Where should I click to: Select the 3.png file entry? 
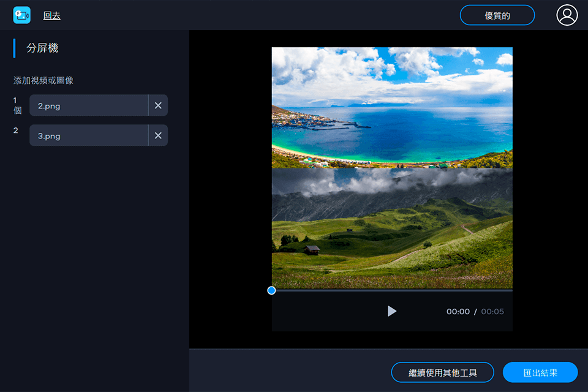point(89,135)
